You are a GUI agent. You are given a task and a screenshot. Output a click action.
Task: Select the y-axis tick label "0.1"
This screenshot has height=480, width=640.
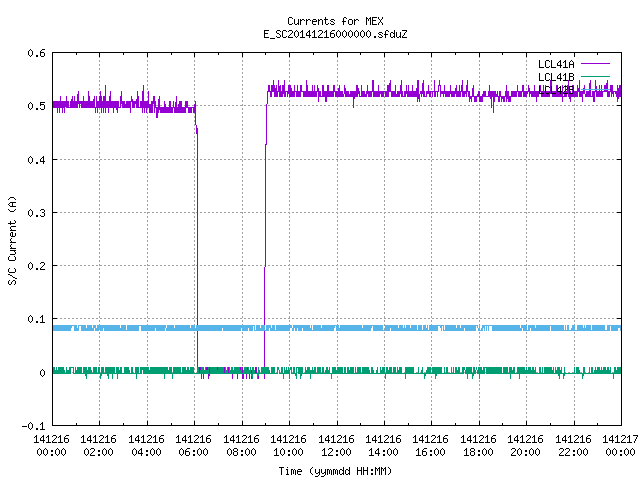point(36,319)
